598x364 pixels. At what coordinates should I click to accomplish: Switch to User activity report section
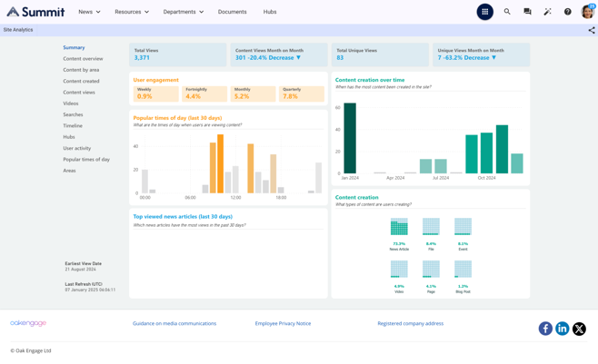tap(76, 148)
